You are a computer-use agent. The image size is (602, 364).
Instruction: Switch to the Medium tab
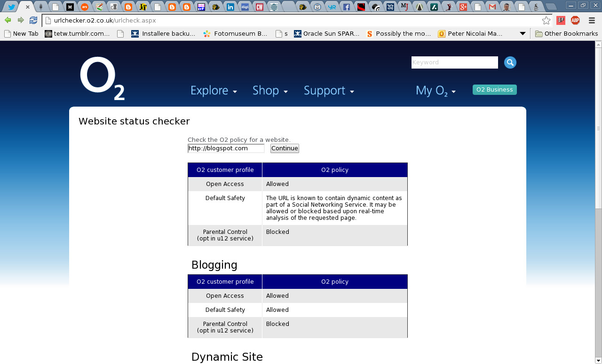tap(70, 7)
